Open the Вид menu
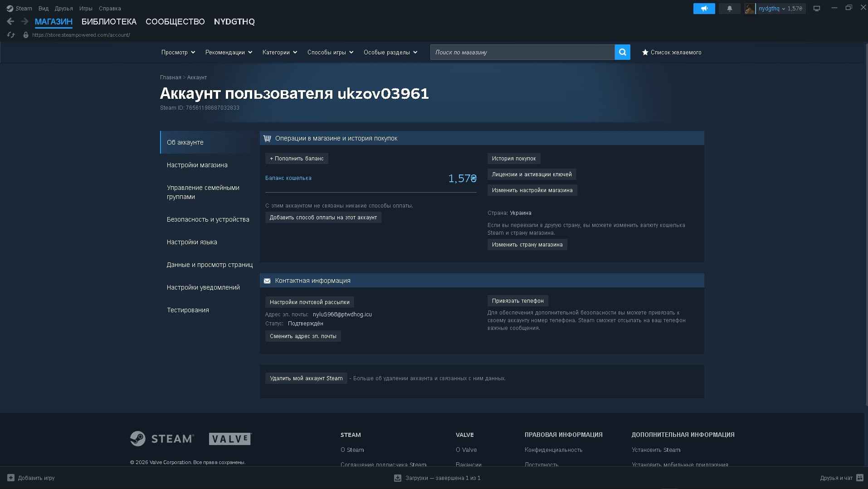 tap(44, 9)
